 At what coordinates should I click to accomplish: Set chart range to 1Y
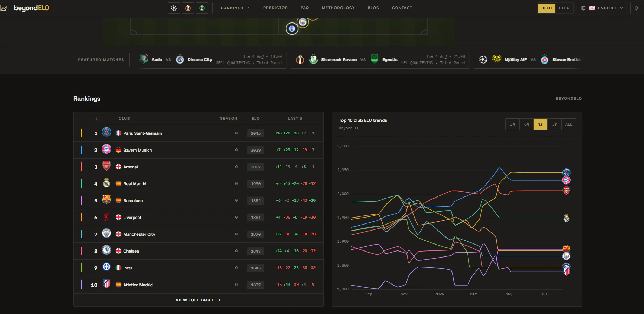coord(541,124)
